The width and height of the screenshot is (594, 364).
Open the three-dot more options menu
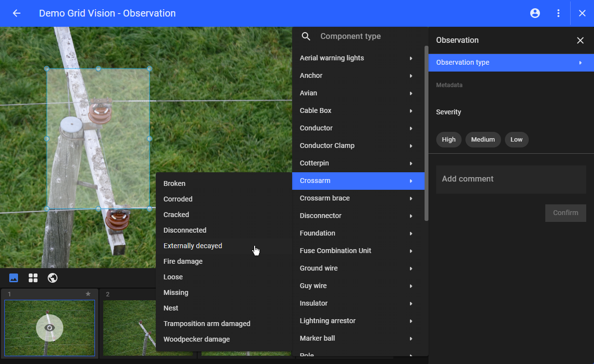558,13
